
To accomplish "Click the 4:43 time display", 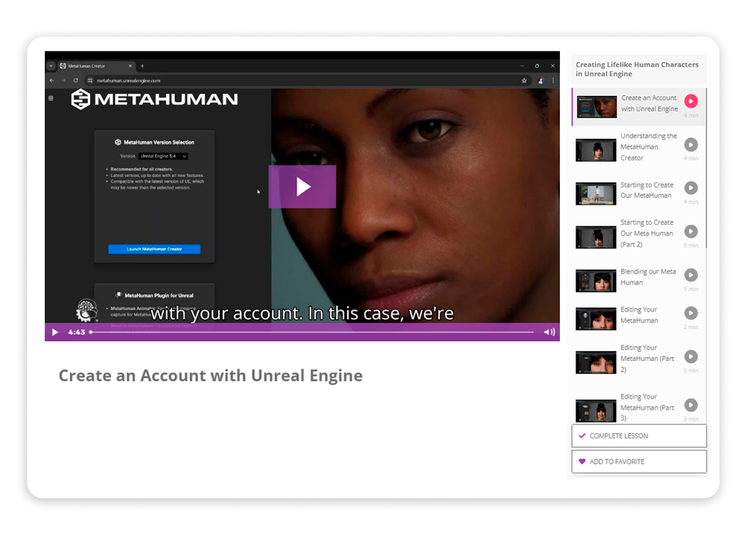I will pos(77,333).
